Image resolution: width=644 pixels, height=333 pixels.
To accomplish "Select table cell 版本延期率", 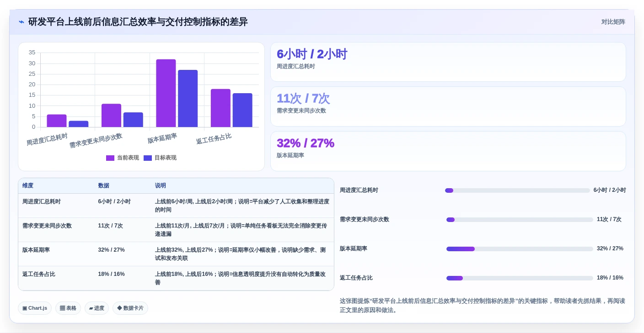I will coord(56,254).
